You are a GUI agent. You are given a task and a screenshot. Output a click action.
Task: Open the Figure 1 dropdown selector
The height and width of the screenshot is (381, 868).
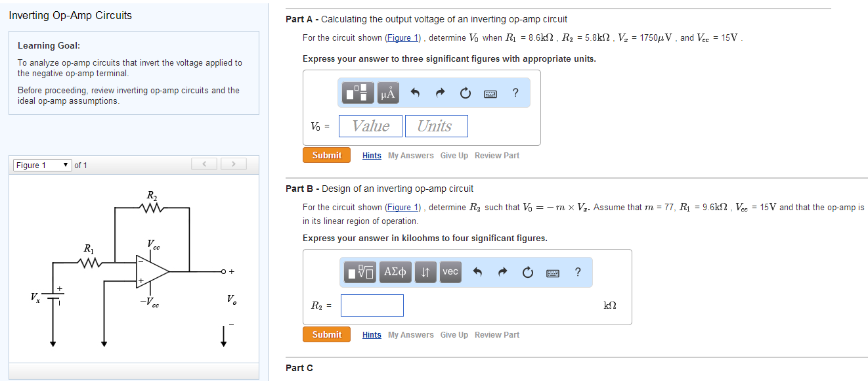42,165
